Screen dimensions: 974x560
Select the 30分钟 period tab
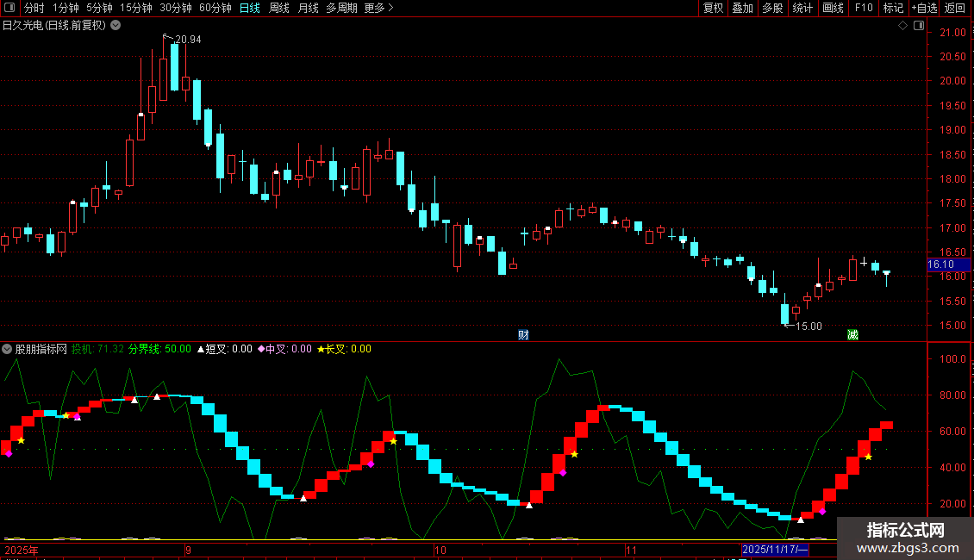click(x=176, y=8)
